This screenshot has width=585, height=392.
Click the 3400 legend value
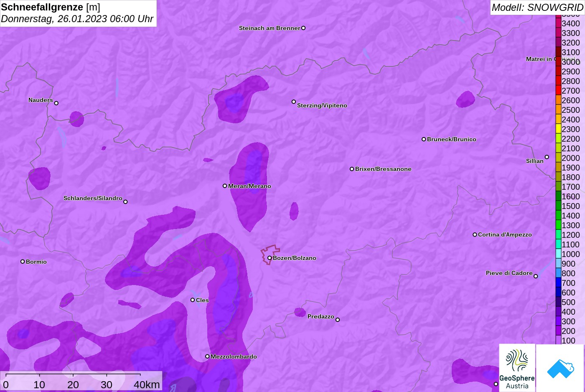point(571,23)
